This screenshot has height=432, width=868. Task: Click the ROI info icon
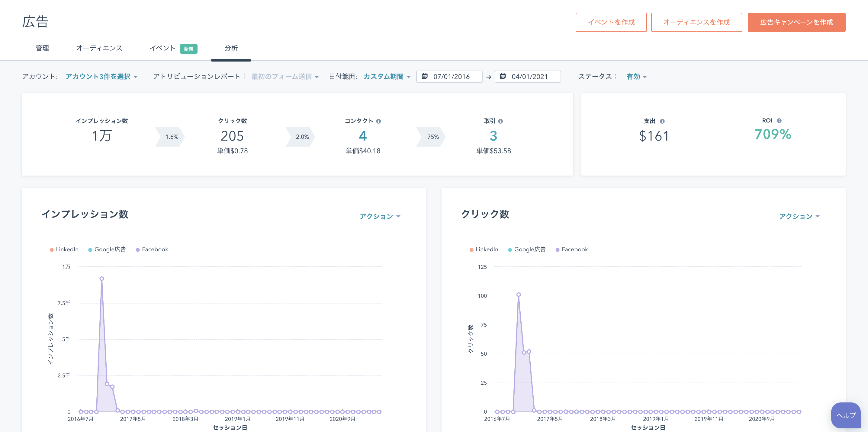[x=779, y=120]
